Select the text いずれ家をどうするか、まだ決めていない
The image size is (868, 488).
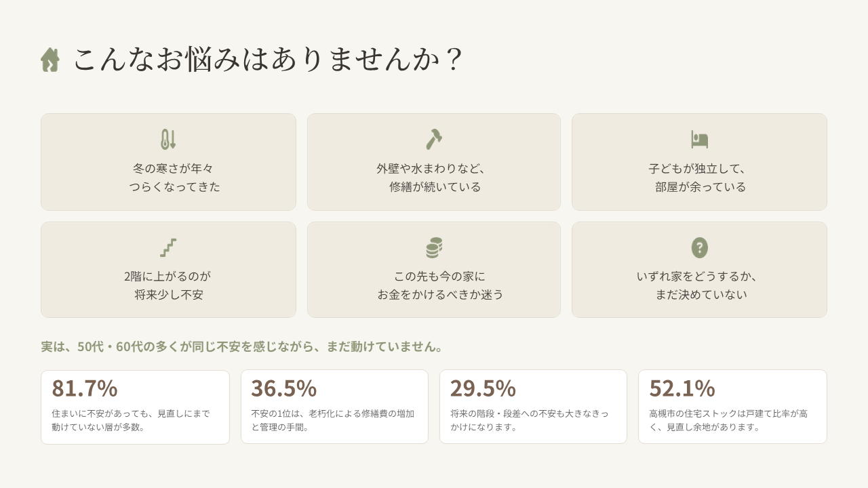point(700,285)
